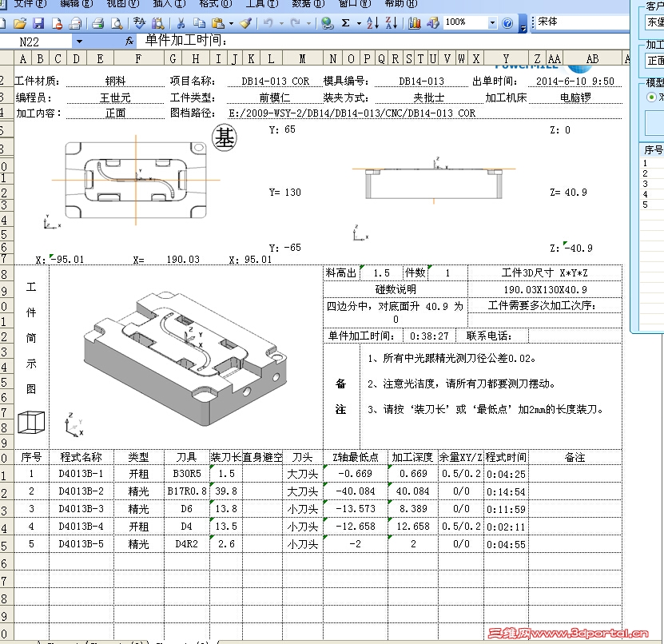The image size is (664, 644).
Task: Open the Research tool icon
Action: point(157,23)
